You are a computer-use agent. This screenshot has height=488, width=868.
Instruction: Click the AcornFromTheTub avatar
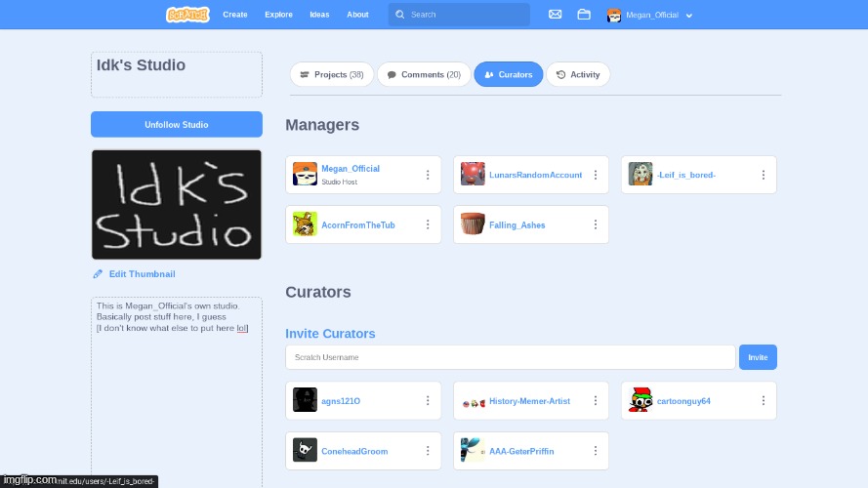point(305,224)
